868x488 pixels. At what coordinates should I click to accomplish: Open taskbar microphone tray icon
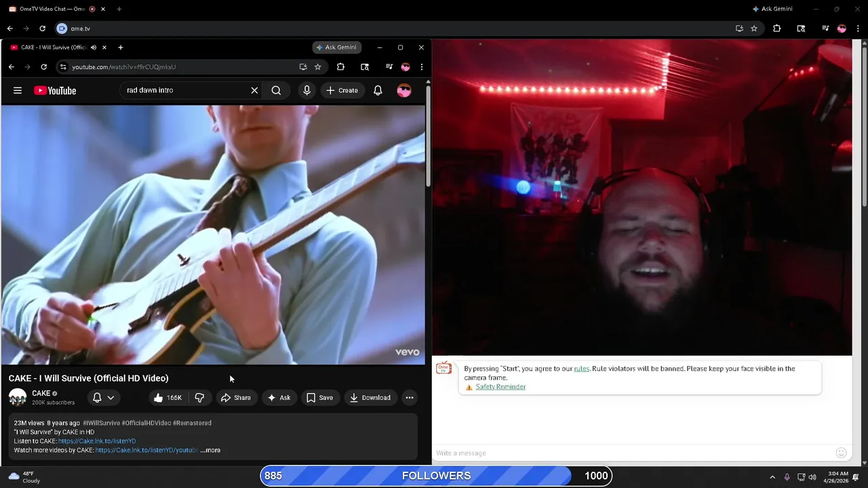[x=787, y=477]
